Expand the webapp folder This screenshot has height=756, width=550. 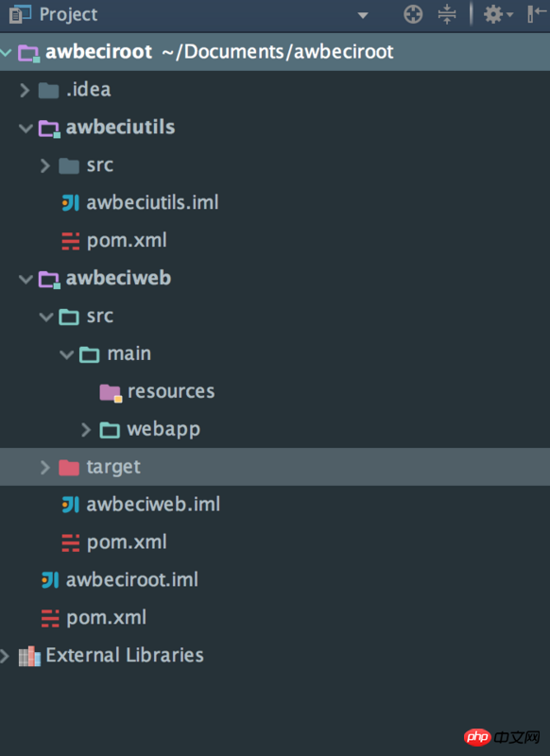[x=86, y=430]
